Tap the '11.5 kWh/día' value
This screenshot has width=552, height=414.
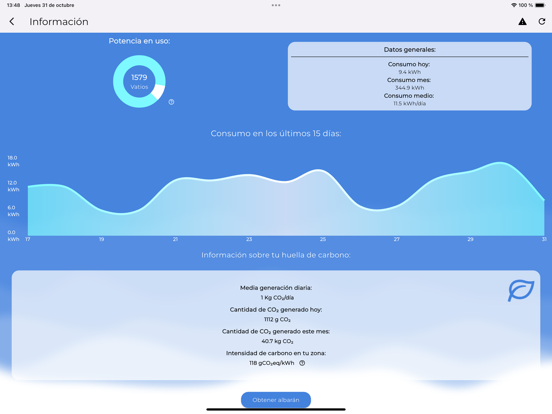coord(409,104)
